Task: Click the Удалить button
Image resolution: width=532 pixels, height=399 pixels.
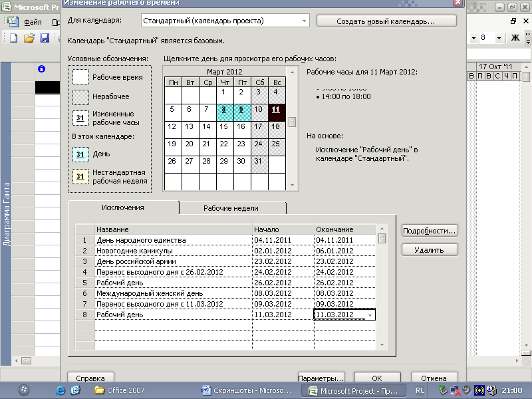Action: [430, 250]
